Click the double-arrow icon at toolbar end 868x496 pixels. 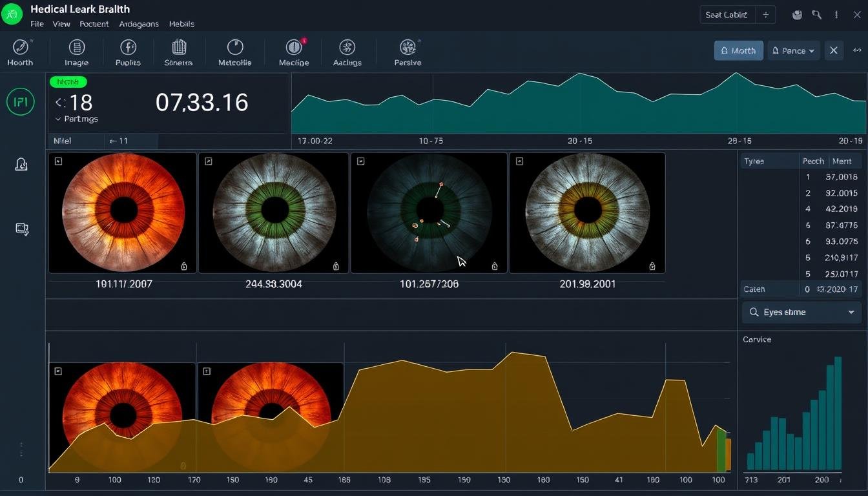click(x=858, y=50)
